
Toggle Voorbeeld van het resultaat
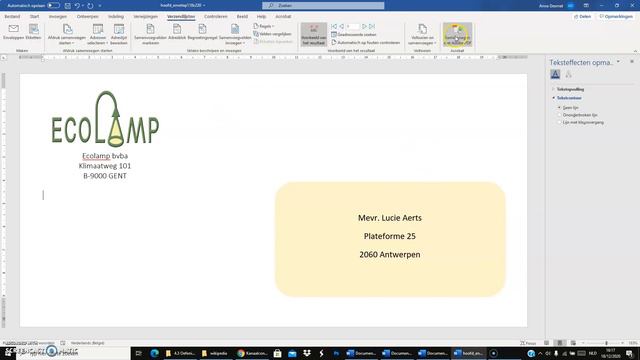click(314, 34)
